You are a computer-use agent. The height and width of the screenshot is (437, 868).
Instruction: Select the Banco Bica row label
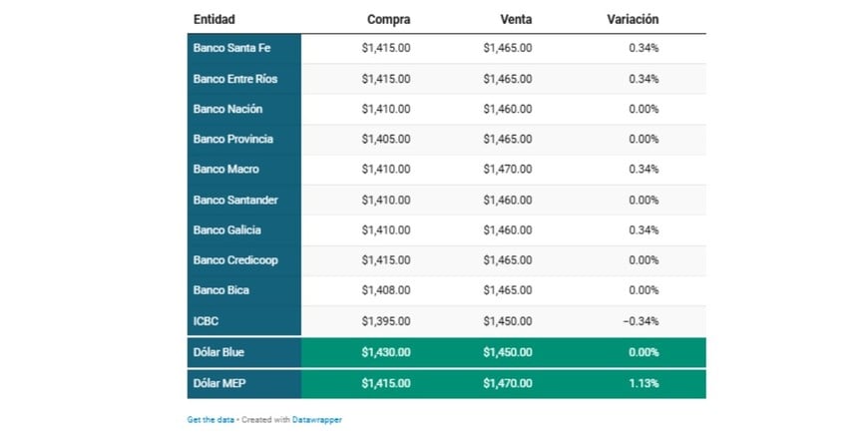pos(221,290)
